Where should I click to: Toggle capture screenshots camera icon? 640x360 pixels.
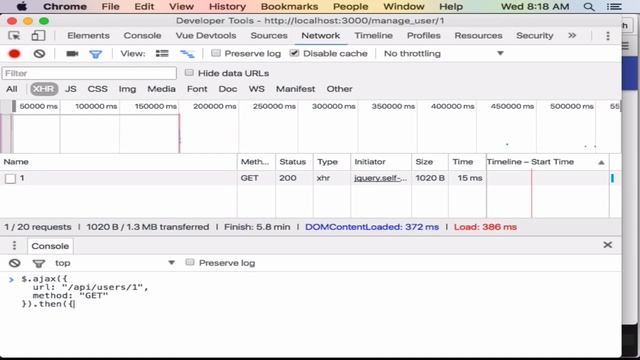tap(72, 53)
